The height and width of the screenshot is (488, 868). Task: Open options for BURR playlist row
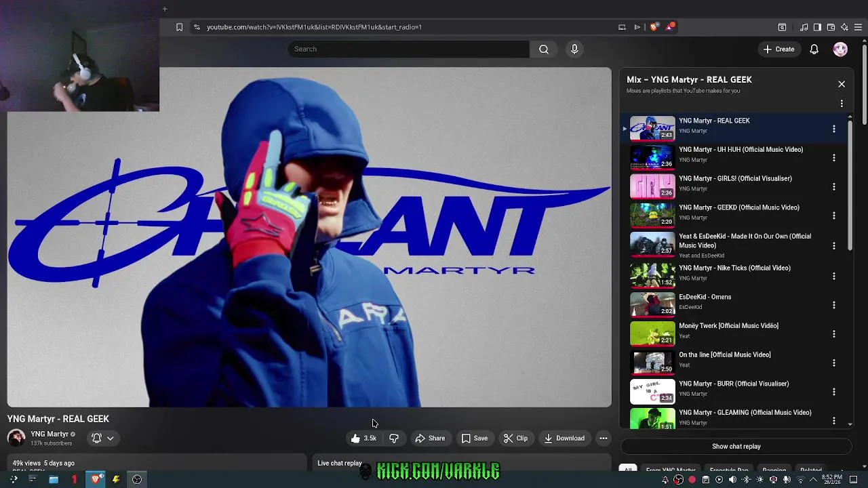pyautogui.click(x=833, y=392)
